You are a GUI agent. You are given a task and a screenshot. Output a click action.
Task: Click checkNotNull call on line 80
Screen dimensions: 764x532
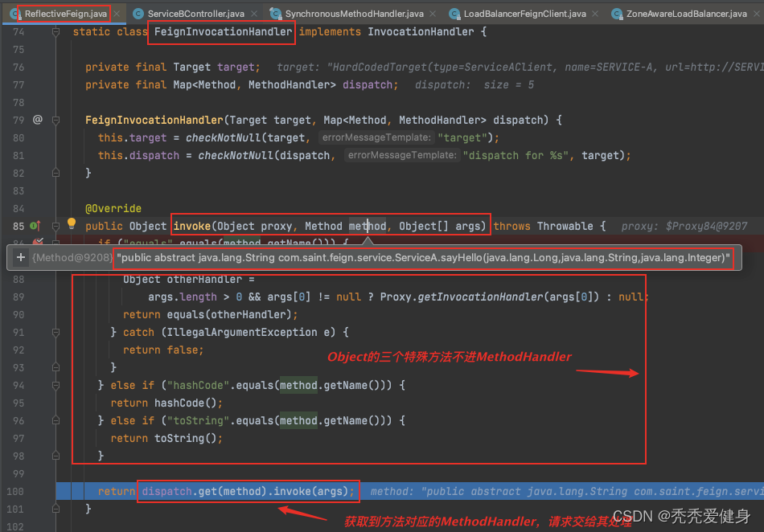pyautogui.click(x=223, y=137)
